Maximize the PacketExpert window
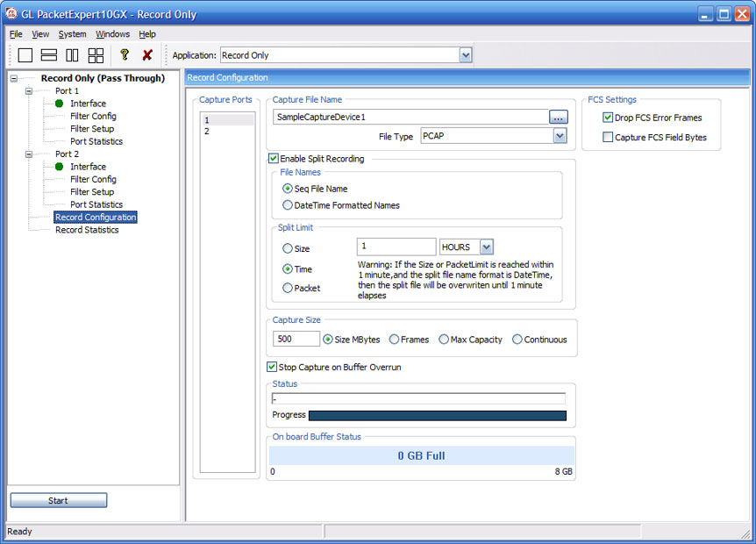Image resolution: width=756 pixels, height=544 pixels. pos(724,14)
